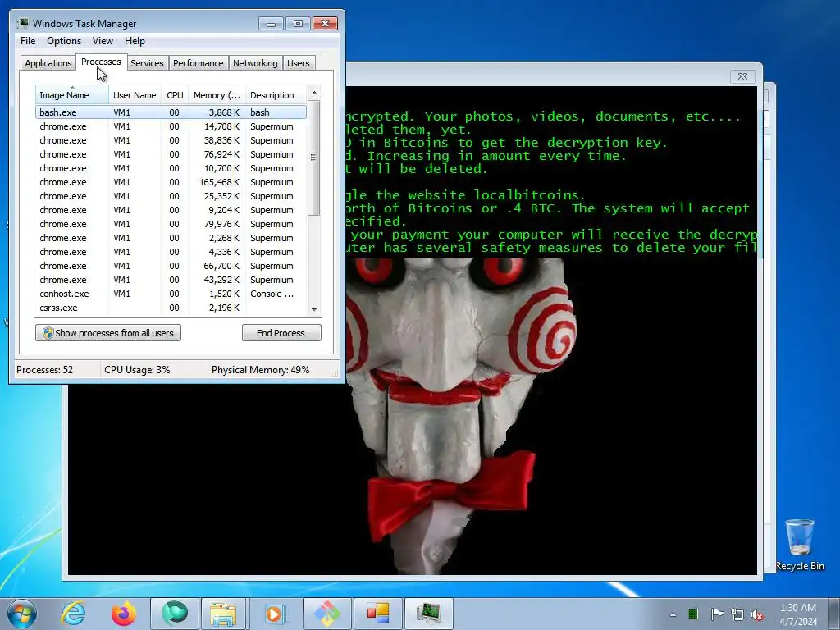The width and height of the screenshot is (840, 630).
Task: Maximize the Windows Task Manager window
Action: 298,24
